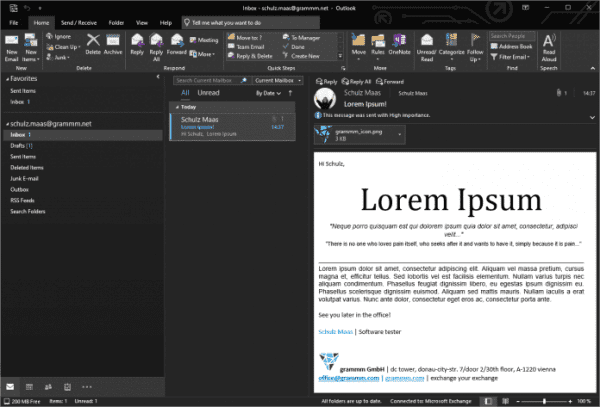
Task: Open the Help ribbon tab
Action: (166, 23)
